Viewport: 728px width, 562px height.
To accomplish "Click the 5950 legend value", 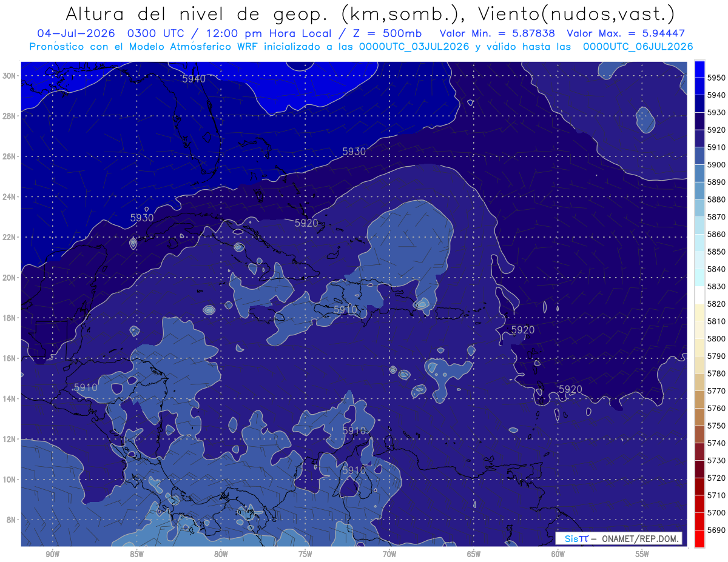I will click(x=716, y=78).
